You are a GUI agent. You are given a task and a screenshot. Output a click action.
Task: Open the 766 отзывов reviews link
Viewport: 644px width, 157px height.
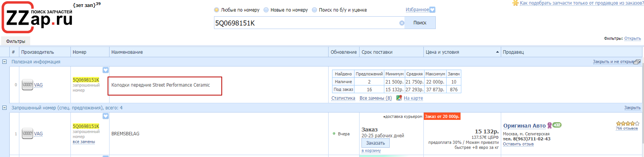[x=627, y=128]
